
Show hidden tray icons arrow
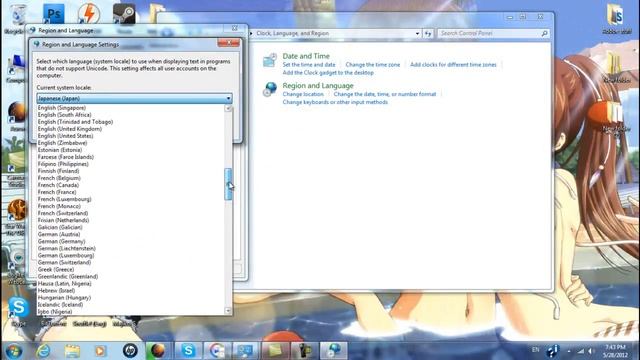point(569,351)
